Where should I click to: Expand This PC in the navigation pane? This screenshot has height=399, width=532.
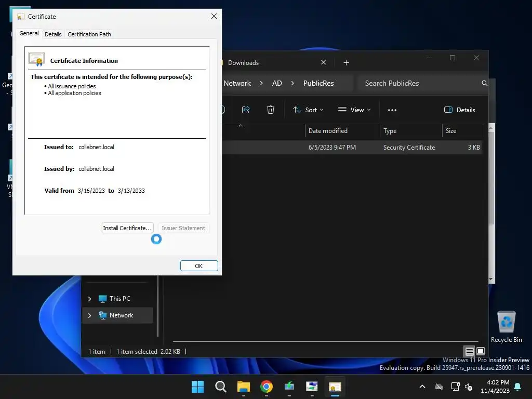[89, 299]
